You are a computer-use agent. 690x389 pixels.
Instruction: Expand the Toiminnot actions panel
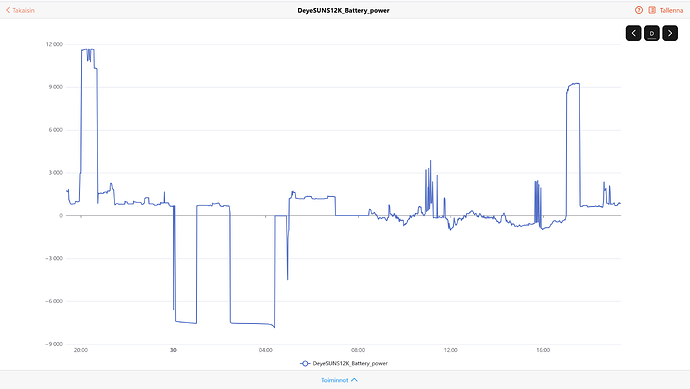coord(339,380)
